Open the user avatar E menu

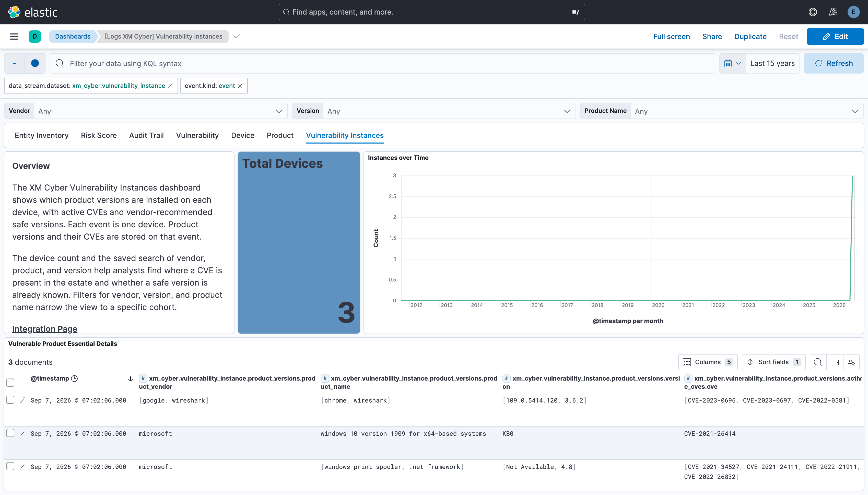click(853, 12)
